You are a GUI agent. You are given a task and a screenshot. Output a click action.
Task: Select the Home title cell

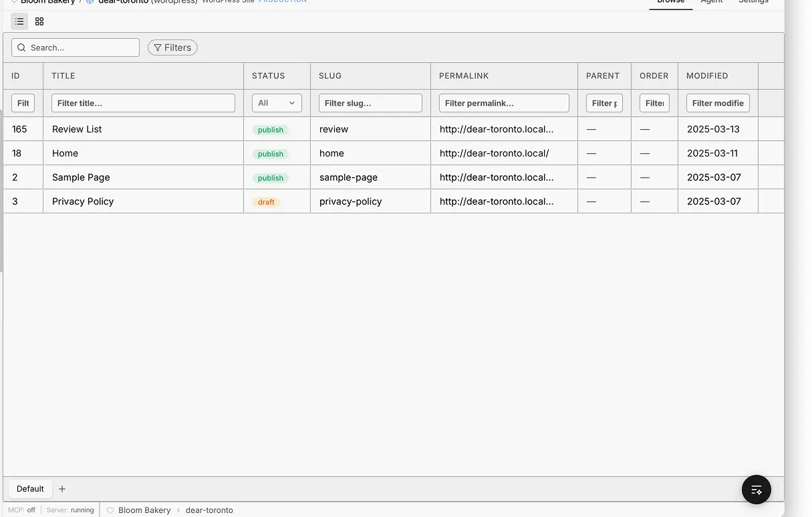(143, 153)
